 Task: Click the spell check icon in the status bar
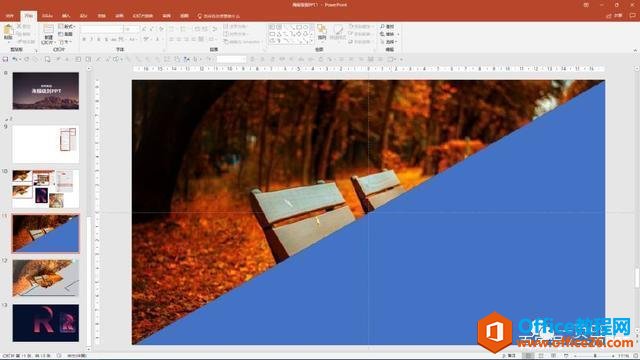(x=60, y=356)
